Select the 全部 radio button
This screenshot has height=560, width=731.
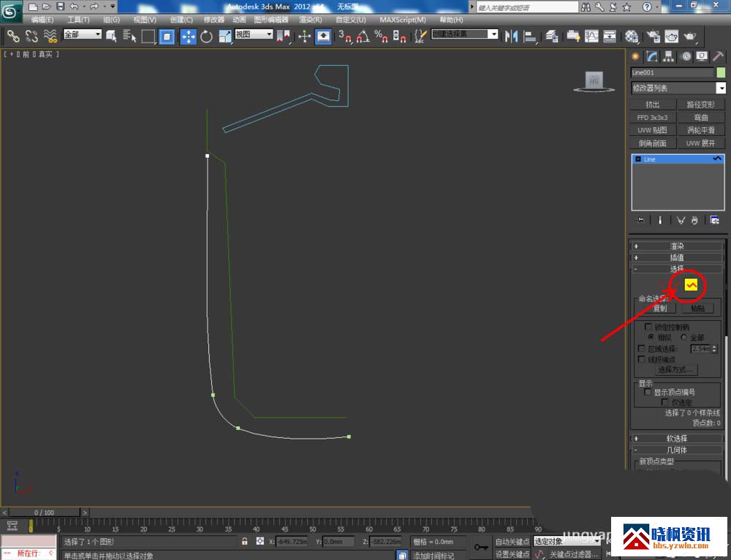click(684, 337)
